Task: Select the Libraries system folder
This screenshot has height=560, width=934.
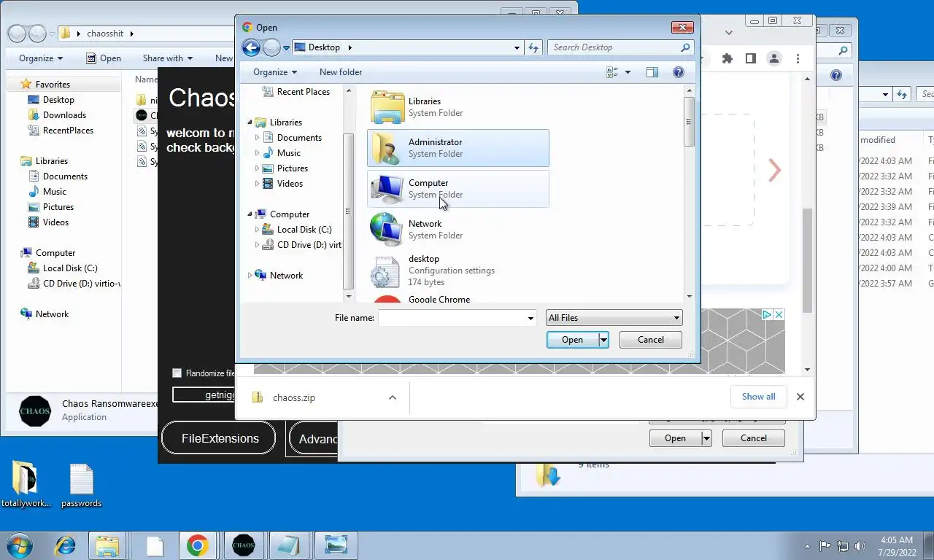Action: (x=458, y=107)
